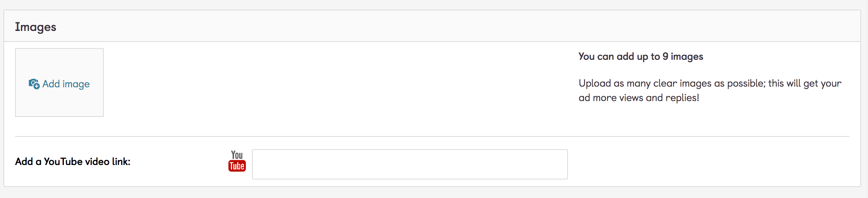Viewport: 868px width, 198px height.
Task: Click the divider line above the YouTube row
Action: 432,136
